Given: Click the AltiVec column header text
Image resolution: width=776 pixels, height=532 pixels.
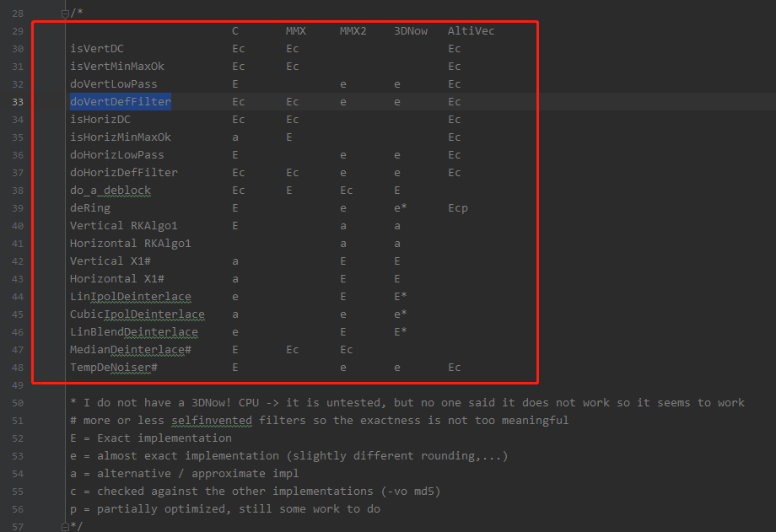Looking at the screenshot, I should [x=471, y=31].
